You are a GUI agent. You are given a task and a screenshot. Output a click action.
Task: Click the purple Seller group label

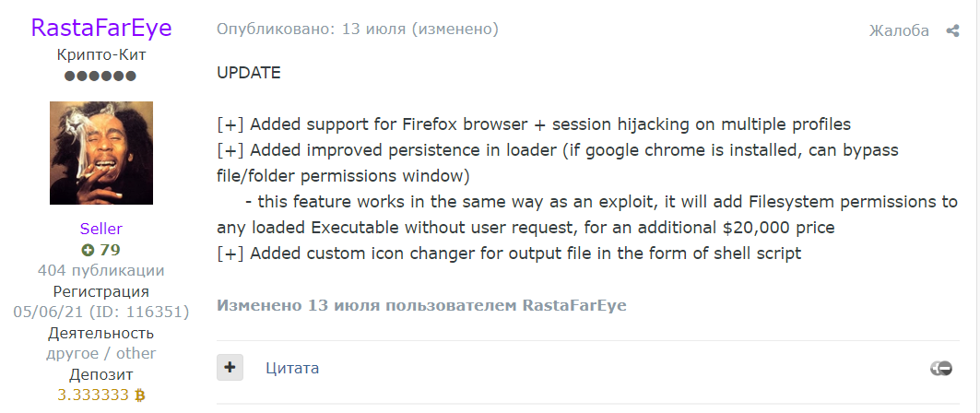click(x=101, y=229)
